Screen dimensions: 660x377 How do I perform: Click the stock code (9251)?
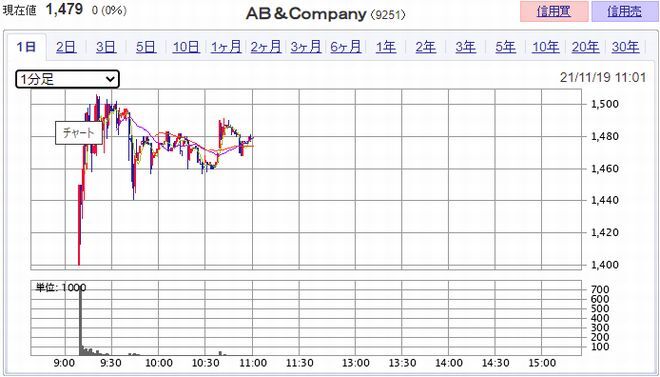[388, 15]
